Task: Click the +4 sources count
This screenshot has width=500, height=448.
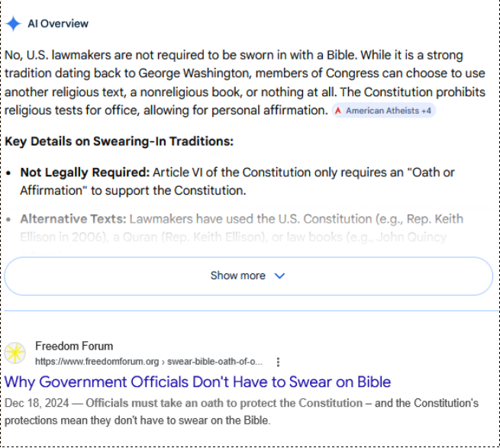Action: coord(427,111)
